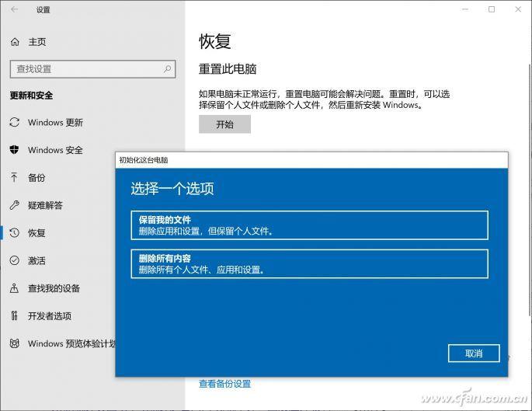Image resolution: width=532 pixels, height=411 pixels.
Task: Open 开发者选项 developer page
Action: pyautogui.click(x=50, y=316)
